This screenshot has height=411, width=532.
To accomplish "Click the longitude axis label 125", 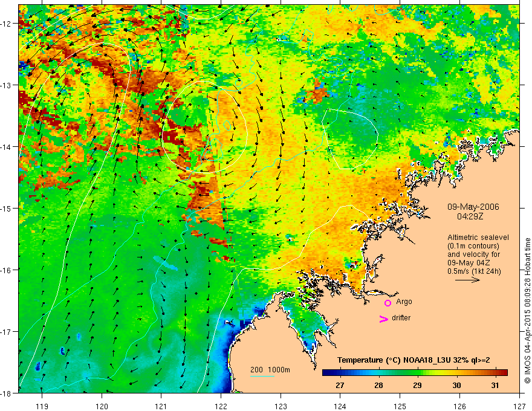I will [x=400, y=406].
